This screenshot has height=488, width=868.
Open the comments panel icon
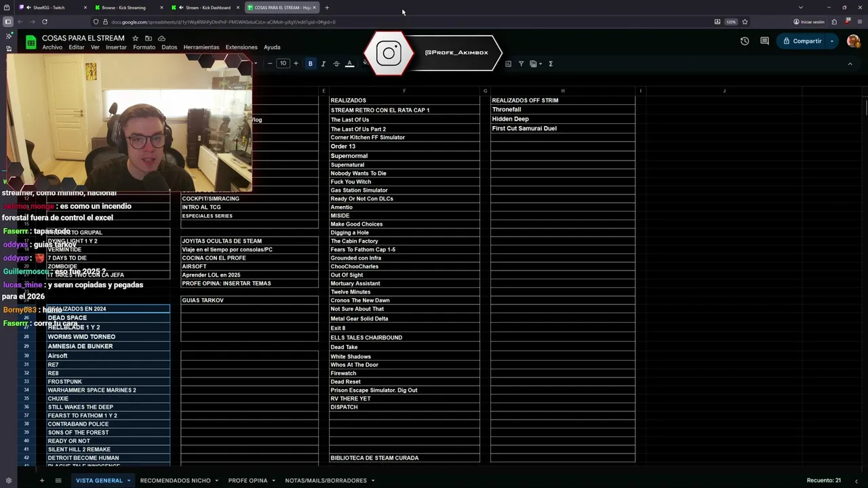[764, 41]
